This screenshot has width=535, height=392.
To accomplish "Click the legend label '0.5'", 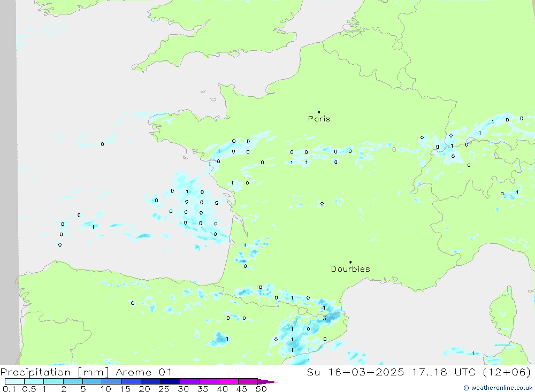I will tap(29, 389).
